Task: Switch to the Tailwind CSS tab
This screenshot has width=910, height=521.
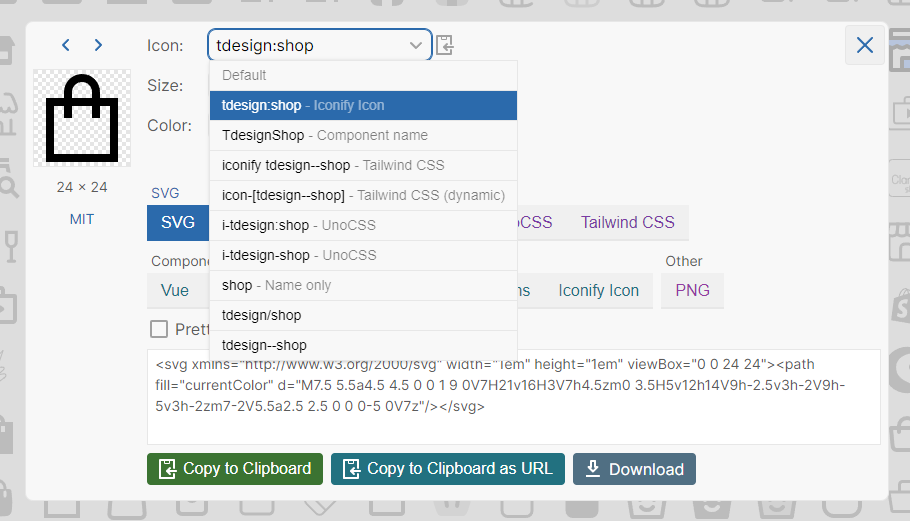Action: click(628, 222)
